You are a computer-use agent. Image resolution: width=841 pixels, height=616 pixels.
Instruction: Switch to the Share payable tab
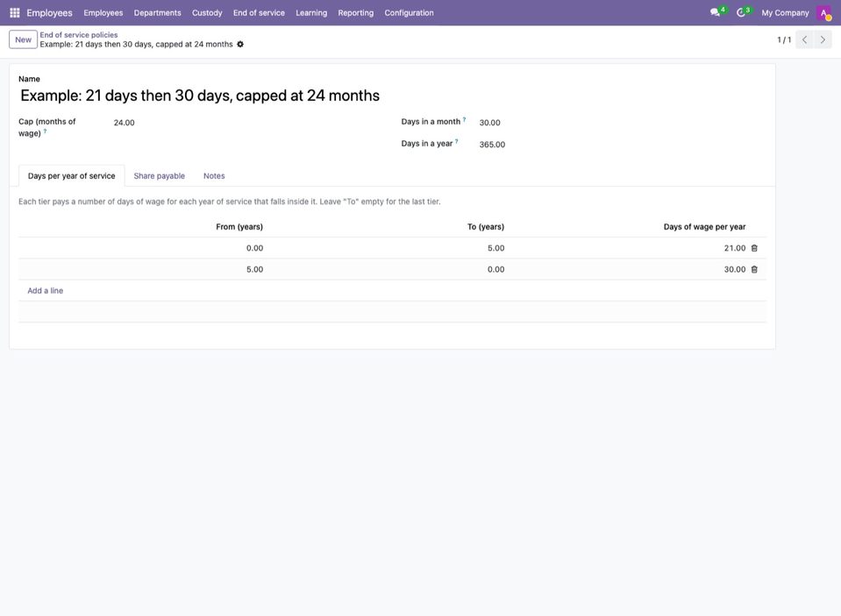(160, 176)
